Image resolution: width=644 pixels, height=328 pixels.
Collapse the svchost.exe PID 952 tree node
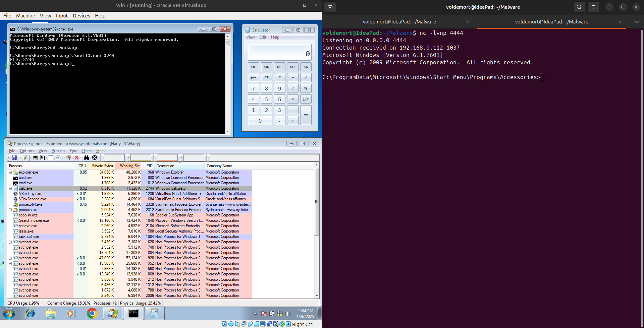click(x=10, y=264)
